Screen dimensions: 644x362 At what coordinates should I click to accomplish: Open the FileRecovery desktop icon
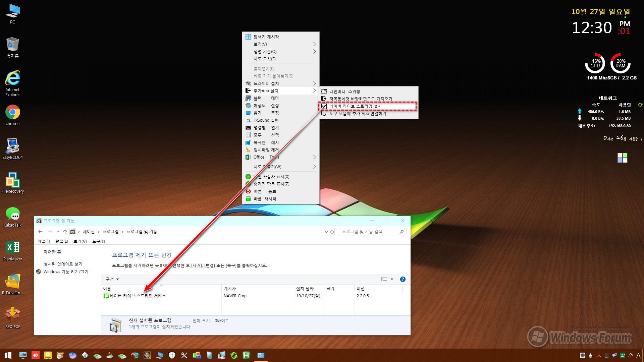(x=12, y=183)
